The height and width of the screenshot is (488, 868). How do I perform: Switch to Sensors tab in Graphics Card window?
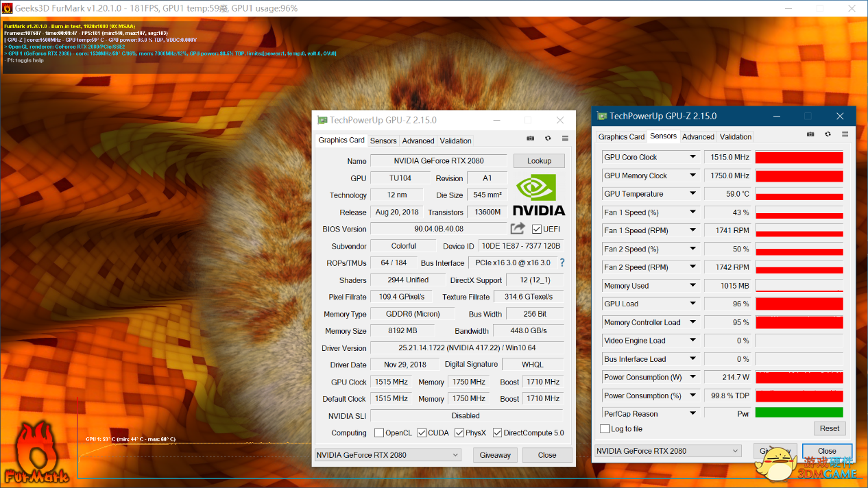383,141
